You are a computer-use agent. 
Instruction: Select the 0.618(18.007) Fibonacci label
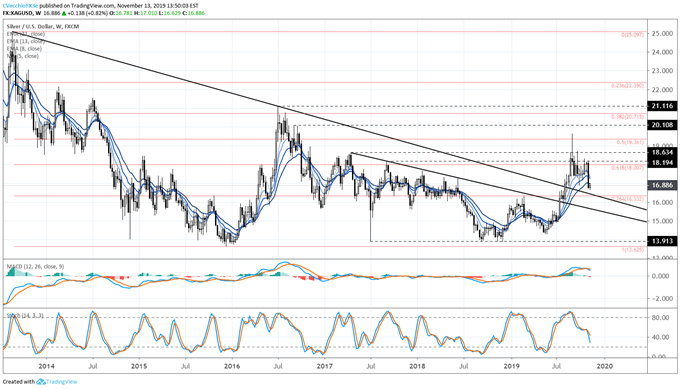(627, 168)
